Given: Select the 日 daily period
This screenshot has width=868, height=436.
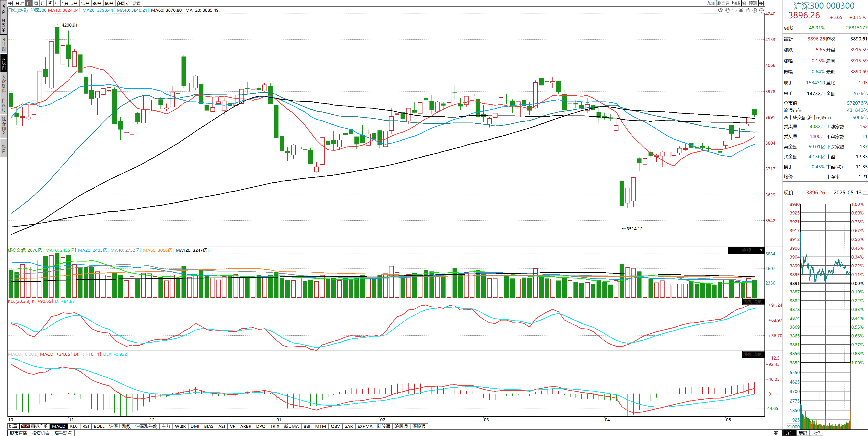Looking at the screenshot, I should [x=29, y=3].
